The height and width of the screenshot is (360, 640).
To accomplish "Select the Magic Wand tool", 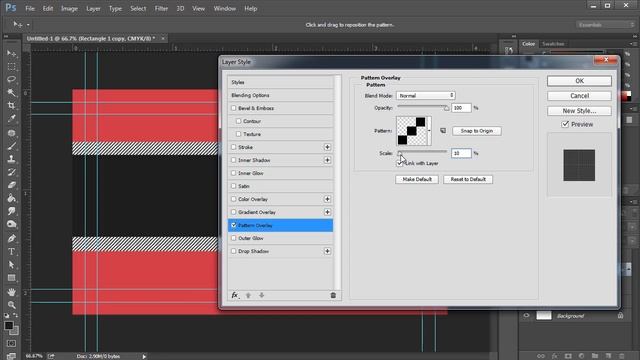I will [x=11, y=93].
